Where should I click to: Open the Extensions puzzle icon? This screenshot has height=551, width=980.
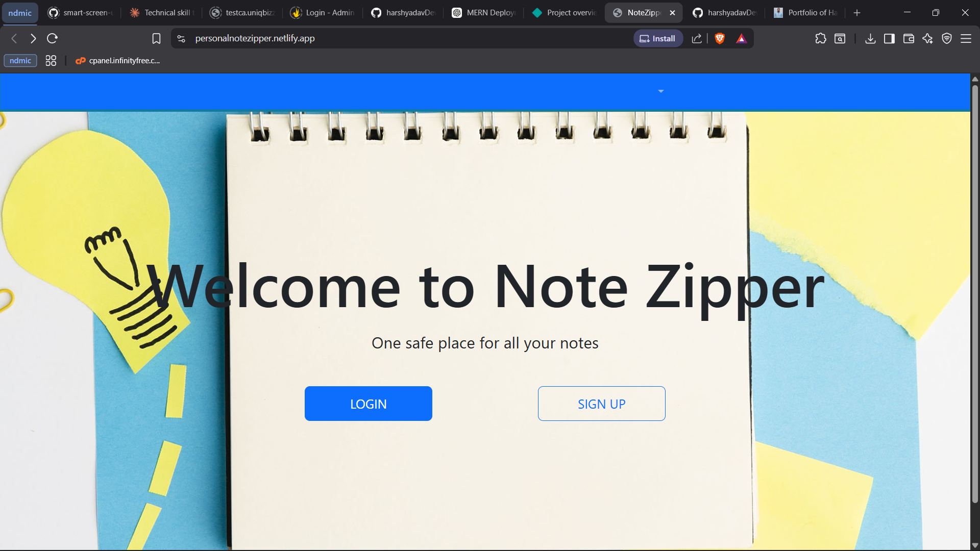(820, 38)
